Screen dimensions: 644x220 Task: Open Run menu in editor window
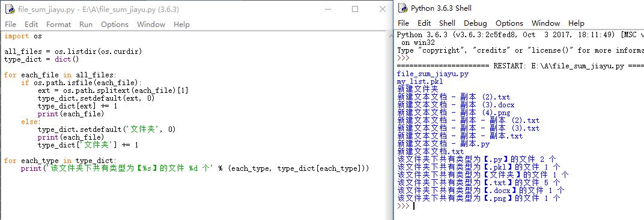(86, 24)
